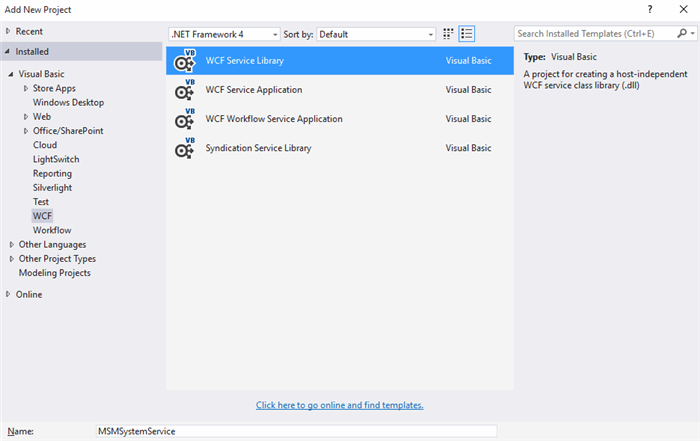This screenshot has height=441, width=700.
Task: Select Cloud in the tree
Action: [x=45, y=145]
